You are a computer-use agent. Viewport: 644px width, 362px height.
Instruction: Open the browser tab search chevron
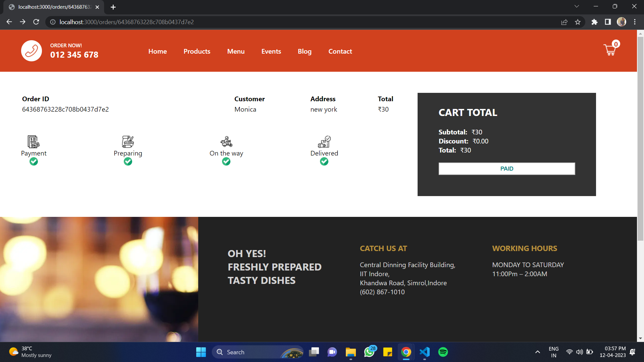coord(577,6)
